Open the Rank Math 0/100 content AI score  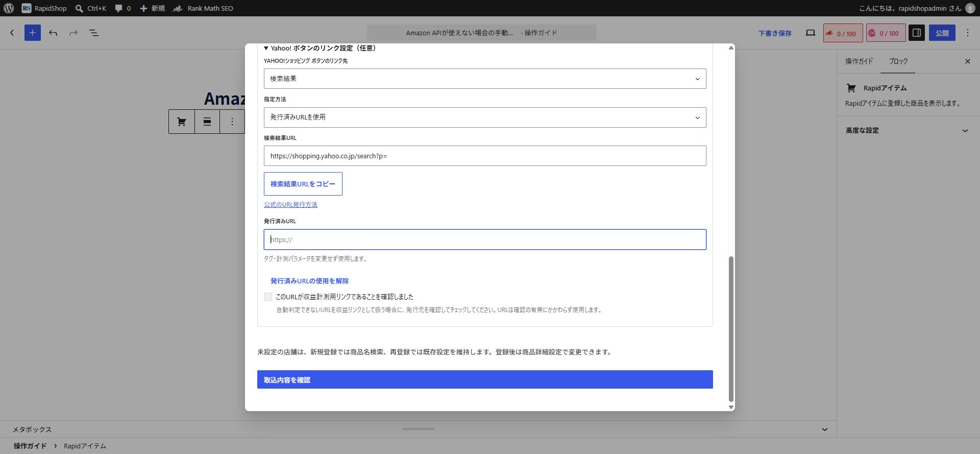tap(886, 33)
